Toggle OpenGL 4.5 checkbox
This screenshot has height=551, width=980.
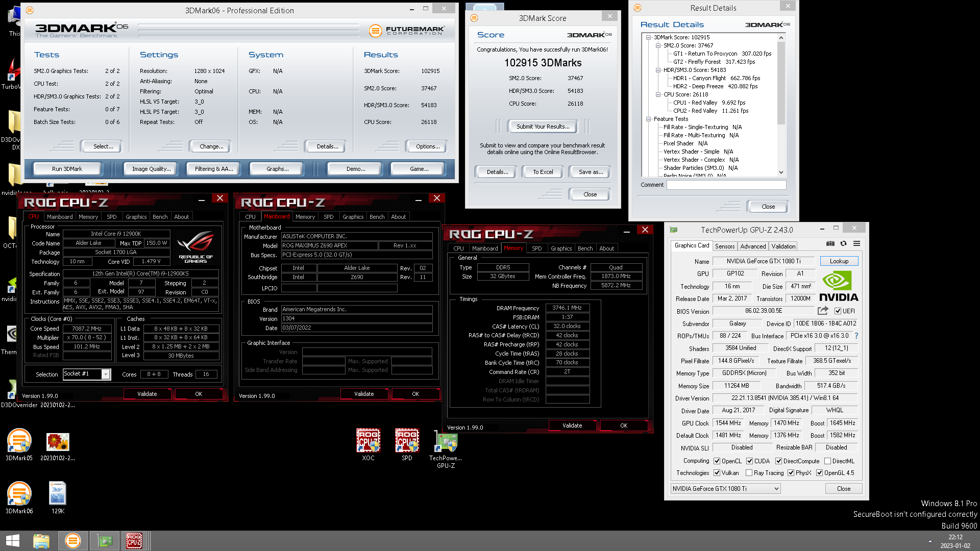tap(820, 473)
